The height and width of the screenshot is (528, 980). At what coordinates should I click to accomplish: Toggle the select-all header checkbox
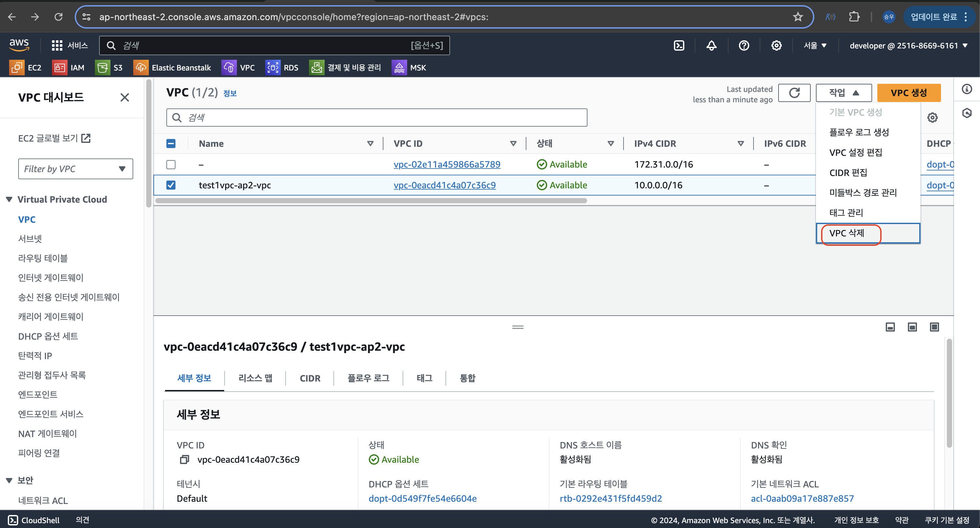click(171, 144)
